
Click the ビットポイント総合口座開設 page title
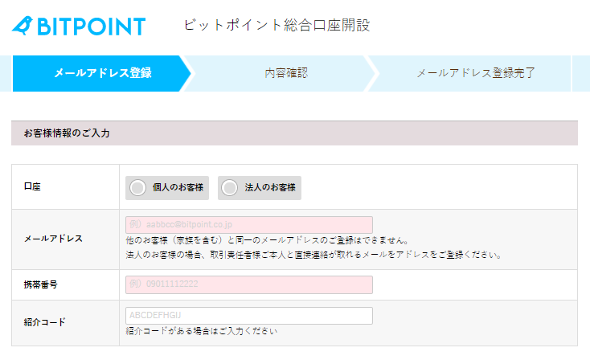(x=277, y=25)
